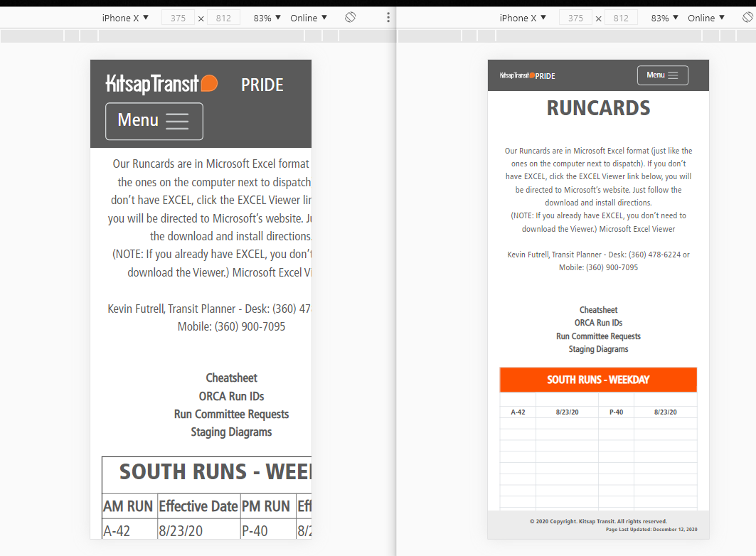Image resolution: width=756 pixels, height=556 pixels.
Task: Open ORCA Run IDs link in right preview
Action: pos(598,323)
